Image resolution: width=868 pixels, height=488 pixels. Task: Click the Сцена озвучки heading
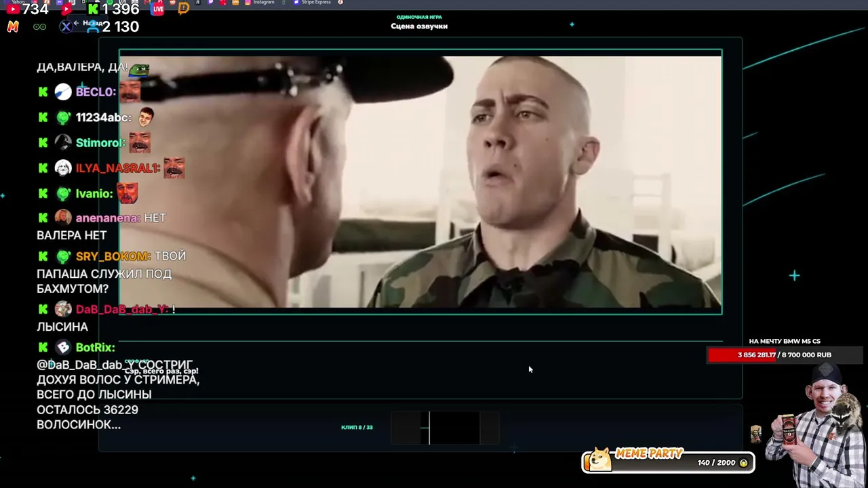(419, 26)
